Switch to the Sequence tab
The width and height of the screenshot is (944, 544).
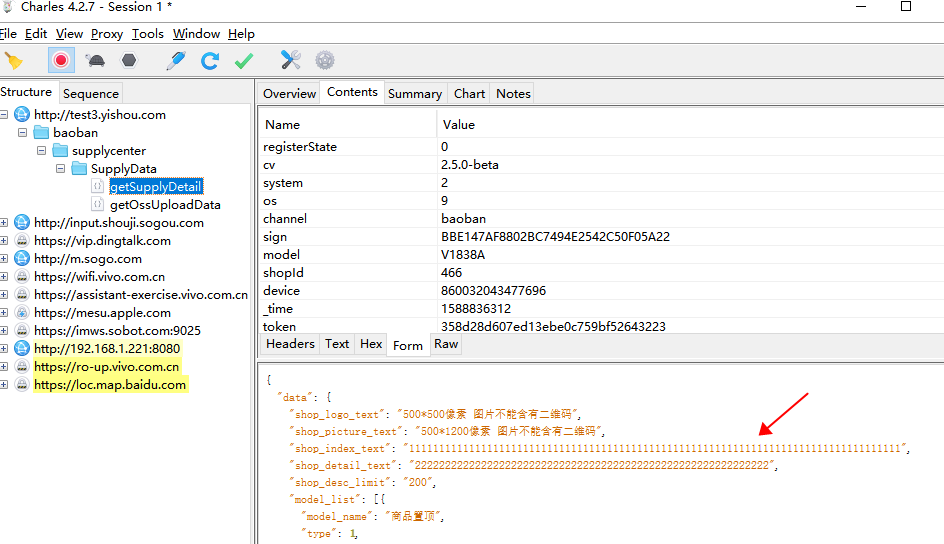point(91,93)
